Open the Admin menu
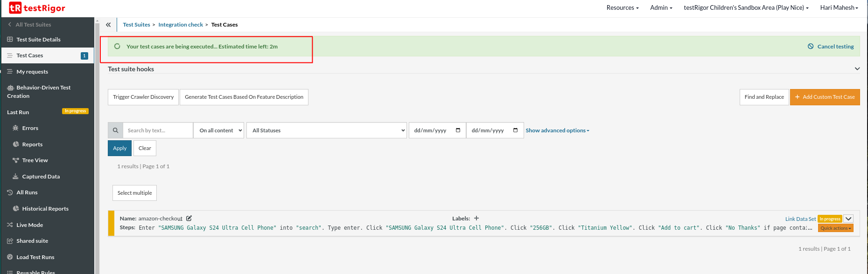 [x=661, y=8]
